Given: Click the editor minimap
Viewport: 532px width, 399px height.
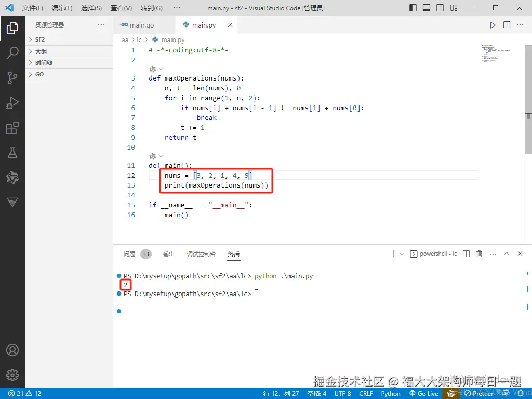Looking at the screenshot, I should tap(495, 53).
